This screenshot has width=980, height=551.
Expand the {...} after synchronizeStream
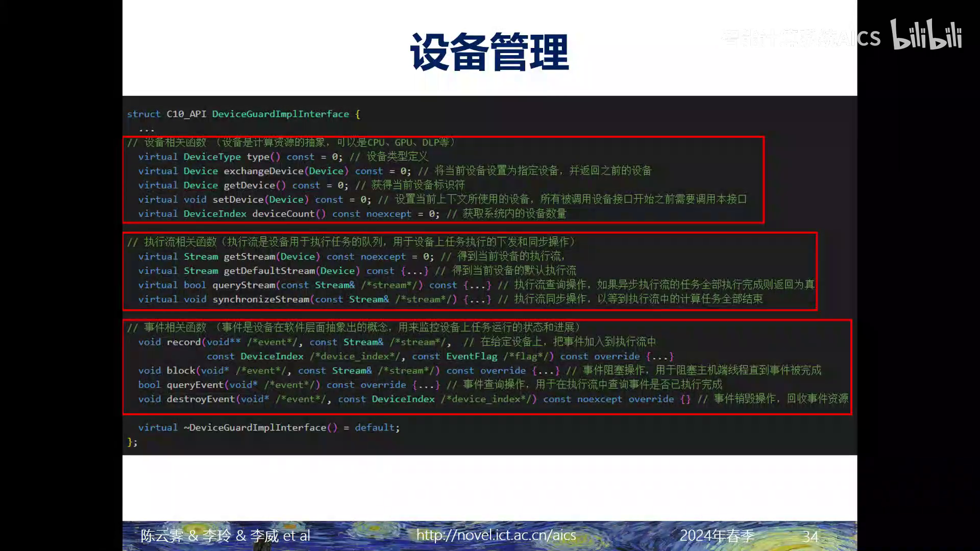[477, 299]
